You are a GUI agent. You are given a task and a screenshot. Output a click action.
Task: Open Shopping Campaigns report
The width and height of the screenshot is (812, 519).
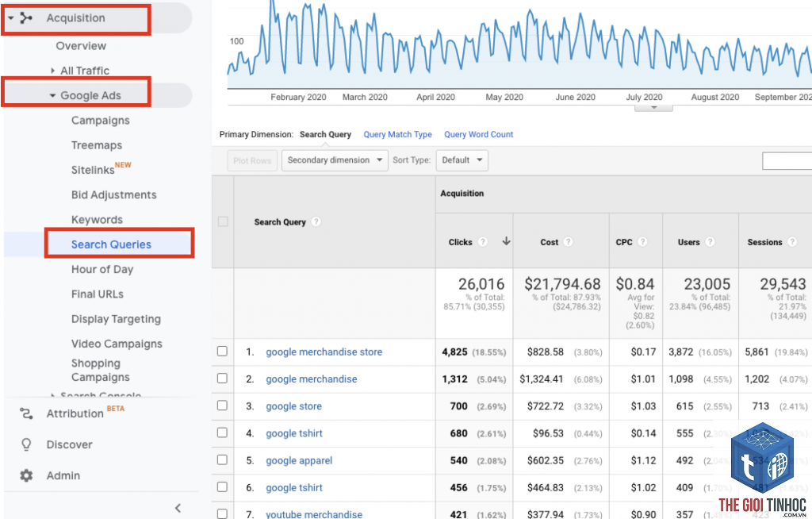click(101, 370)
